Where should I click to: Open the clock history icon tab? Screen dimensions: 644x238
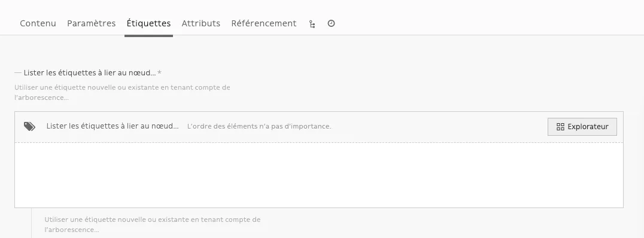point(331,23)
